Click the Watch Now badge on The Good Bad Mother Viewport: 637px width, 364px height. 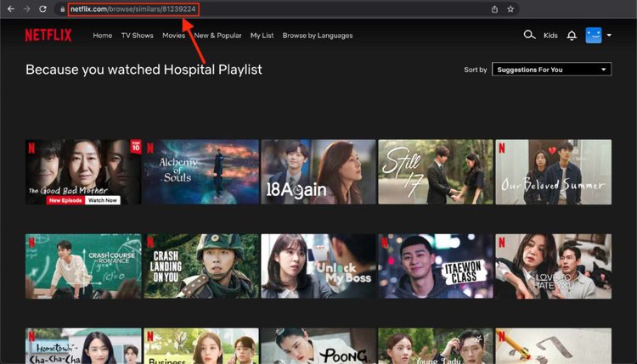click(103, 200)
